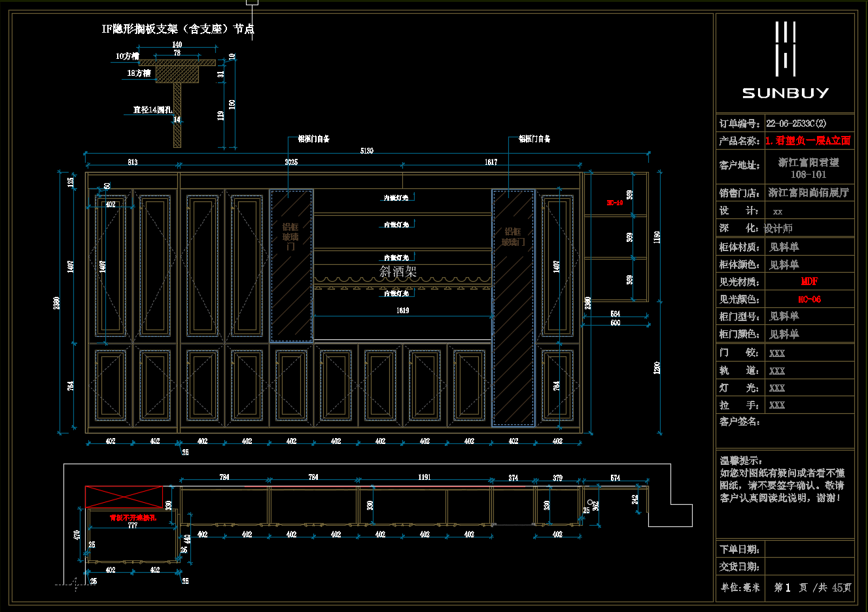Click the 5130 overall width dimension
This screenshot has height=612, width=868.
pyautogui.click(x=367, y=151)
